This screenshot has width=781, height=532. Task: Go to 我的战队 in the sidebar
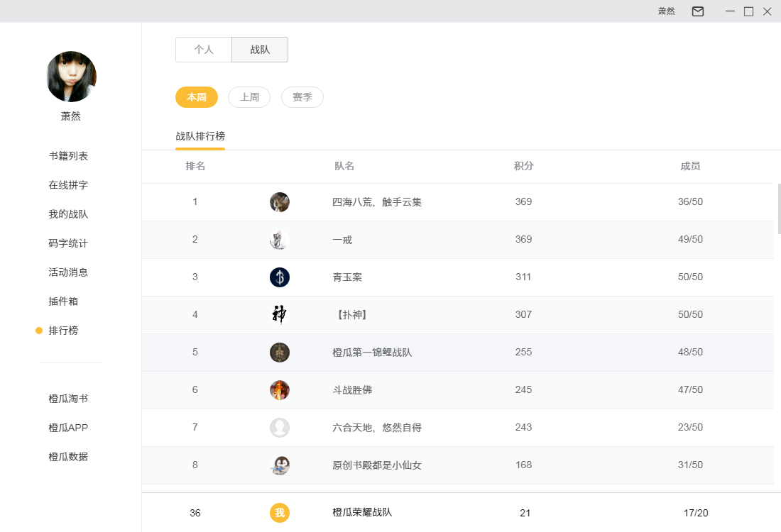point(68,214)
